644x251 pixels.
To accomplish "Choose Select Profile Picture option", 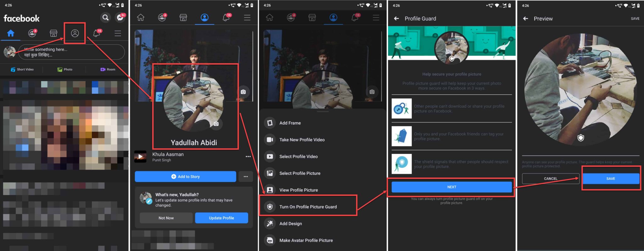I will click(323, 173).
